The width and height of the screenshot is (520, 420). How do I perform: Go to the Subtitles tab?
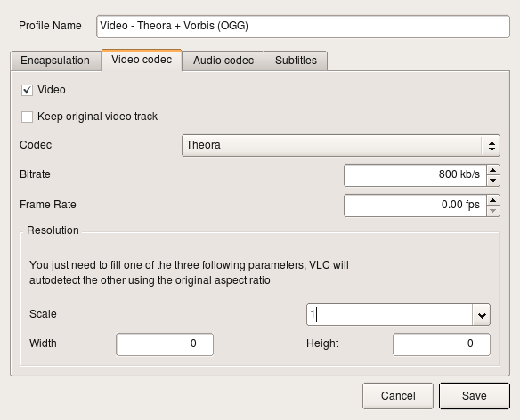pyautogui.click(x=296, y=61)
